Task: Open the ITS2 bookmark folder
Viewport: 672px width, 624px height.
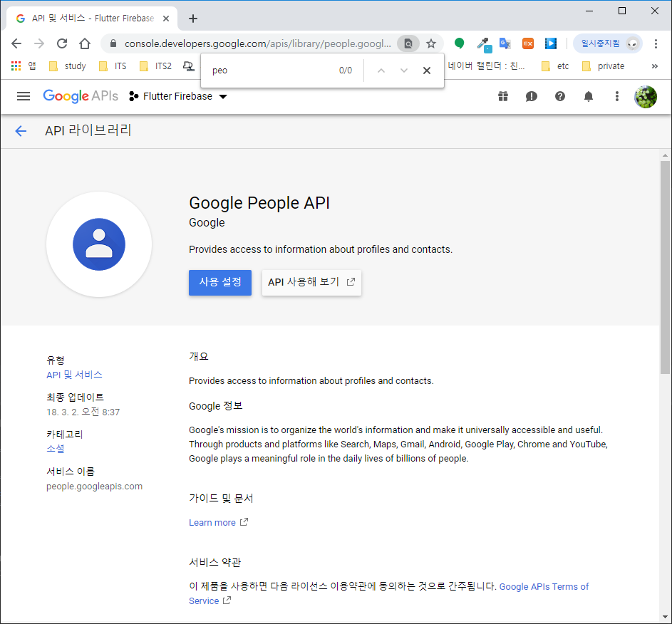Action: point(156,66)
